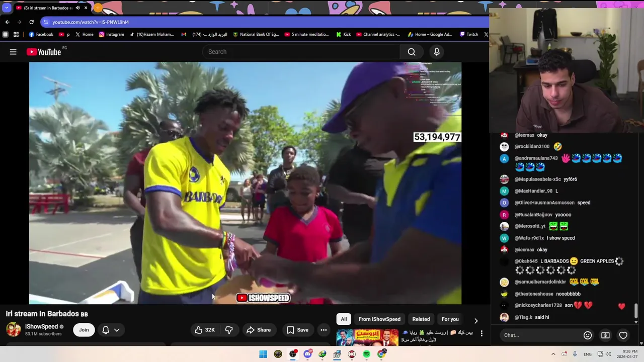Screen dimensions: 644x362
Task: Open the Twitch bookmark
Action: (x=468, y=34)
